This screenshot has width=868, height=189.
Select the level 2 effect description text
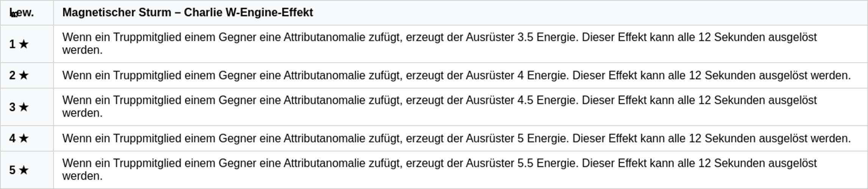(x=456, y=76)
